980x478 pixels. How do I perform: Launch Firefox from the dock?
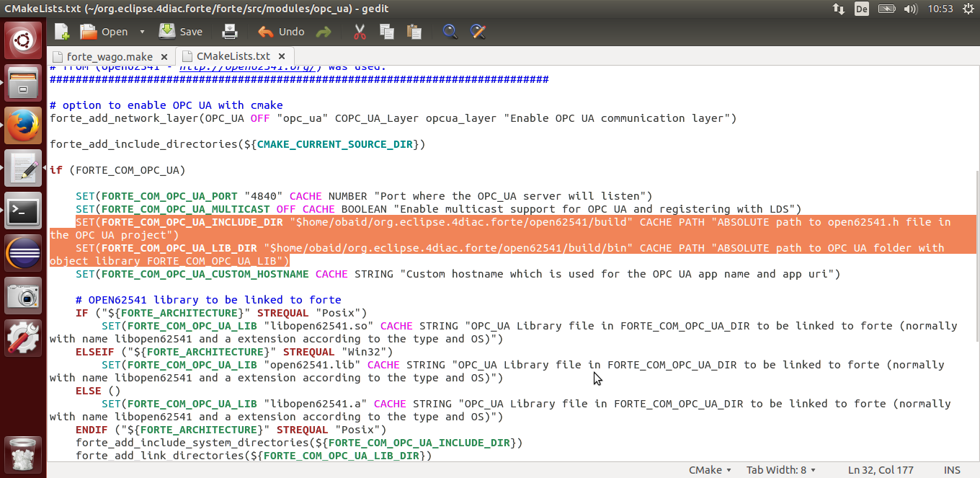click(x=24, y=125)
